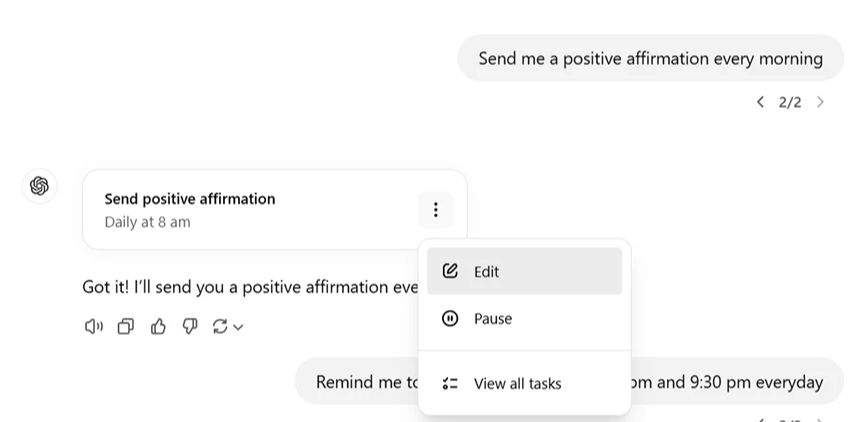Click the read aloud speaker icon

(x=94, y=326)
